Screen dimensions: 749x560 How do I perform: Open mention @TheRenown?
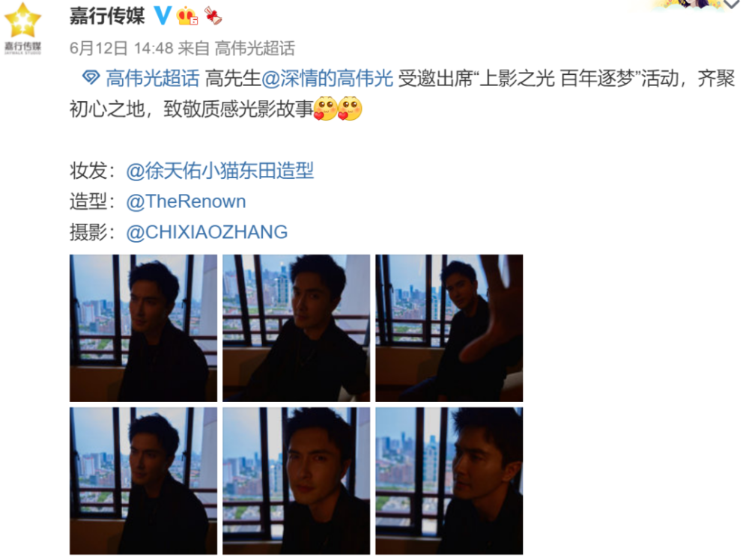(186, 201)
